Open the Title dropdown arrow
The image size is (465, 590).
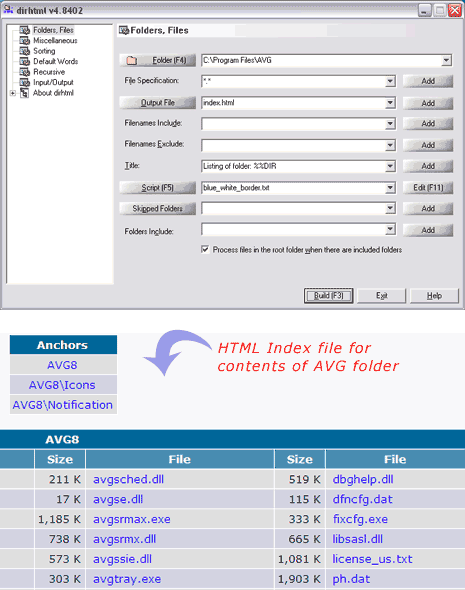[390, 166]
